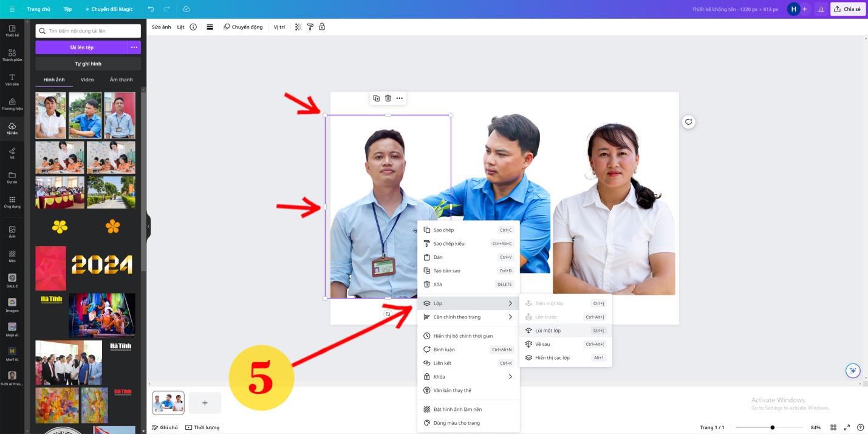Click the Tự ghi hình button
The width and height of the screenshot is (868, 434).
coord(88,63)
